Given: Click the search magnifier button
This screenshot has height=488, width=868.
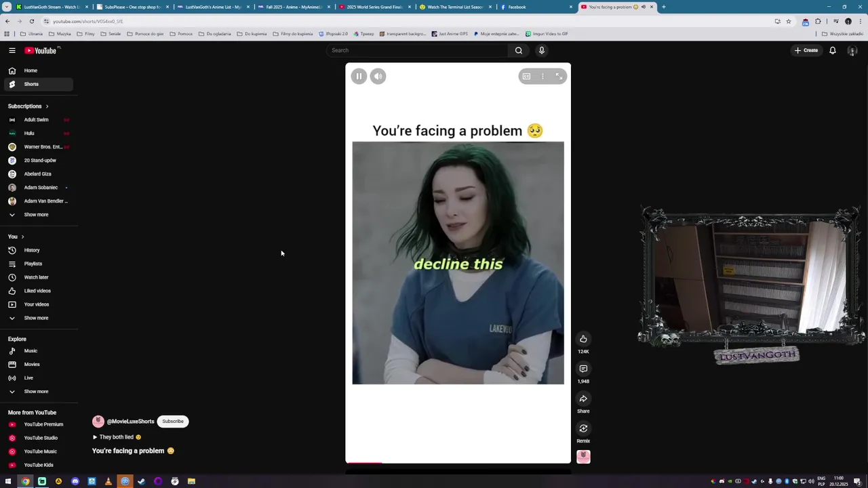Looking at the screenshot, I should (518, 50).
